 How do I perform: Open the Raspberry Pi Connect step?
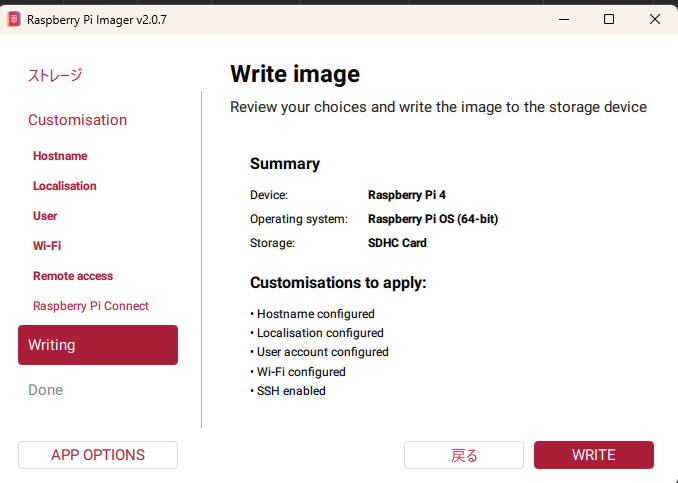91,306
